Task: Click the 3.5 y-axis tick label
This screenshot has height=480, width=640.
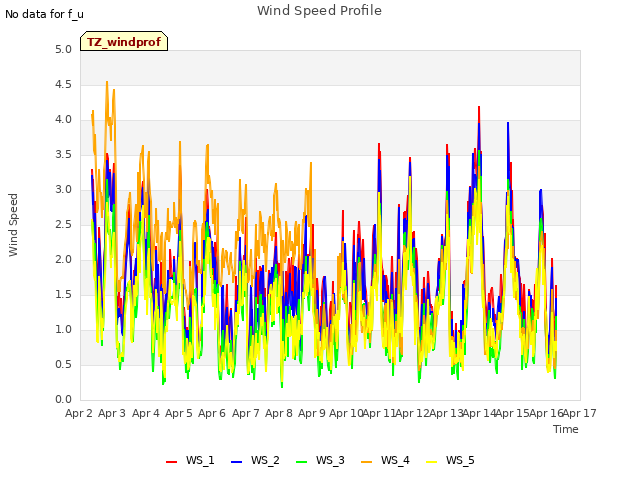Action: tap(63, 155)
